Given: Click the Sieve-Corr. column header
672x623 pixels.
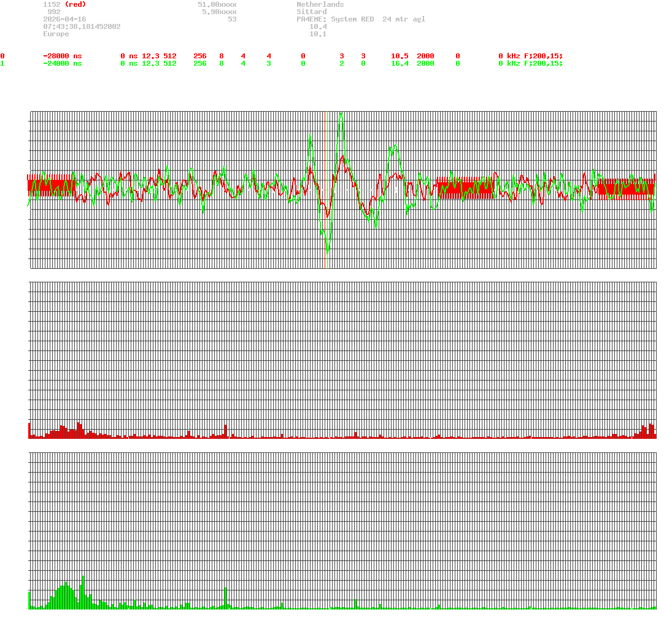Looking at the screenshot, I should click(58, 48).
